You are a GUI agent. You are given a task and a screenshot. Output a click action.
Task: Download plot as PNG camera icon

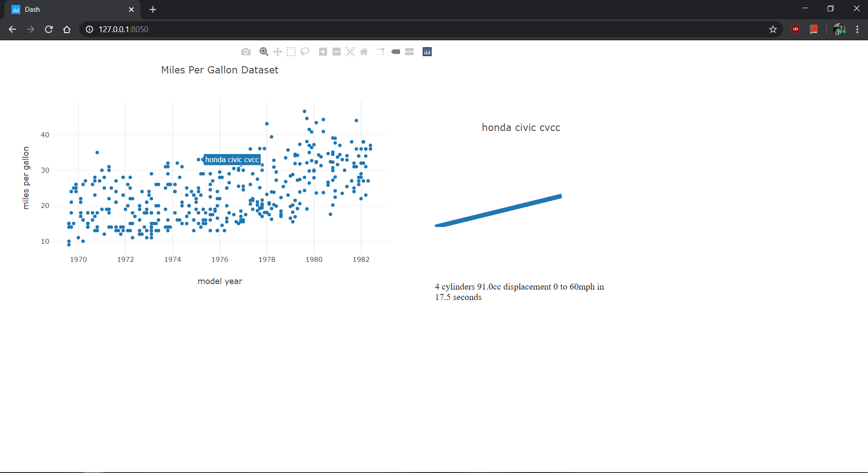(x=246, y=52)
